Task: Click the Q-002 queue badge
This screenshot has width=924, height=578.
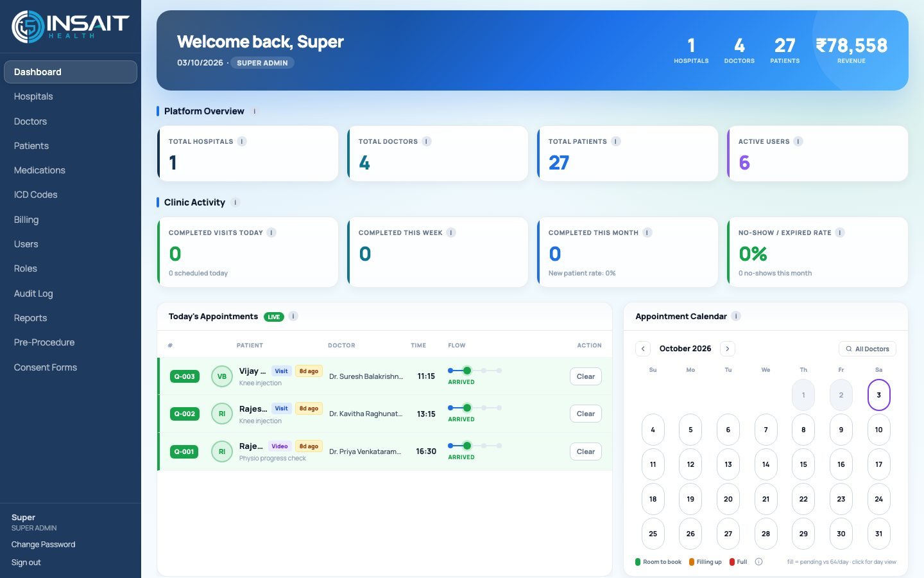Action: coord(185,414)
